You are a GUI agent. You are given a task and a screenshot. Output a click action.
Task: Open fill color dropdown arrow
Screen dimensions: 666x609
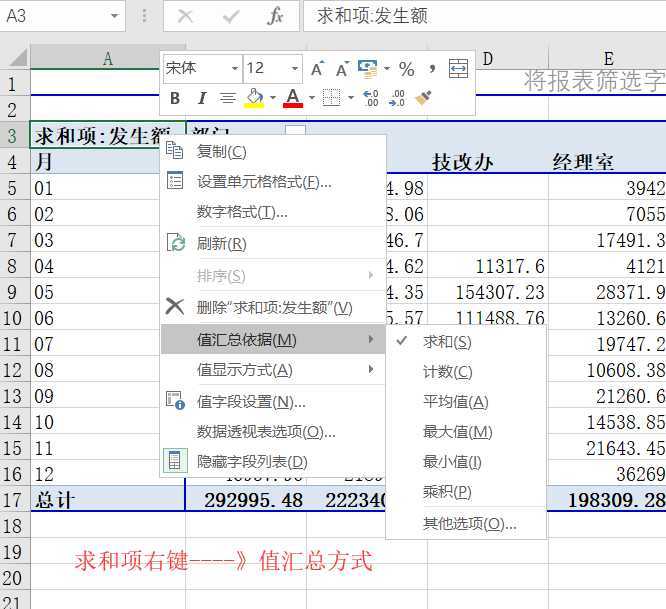pos(273,98)
